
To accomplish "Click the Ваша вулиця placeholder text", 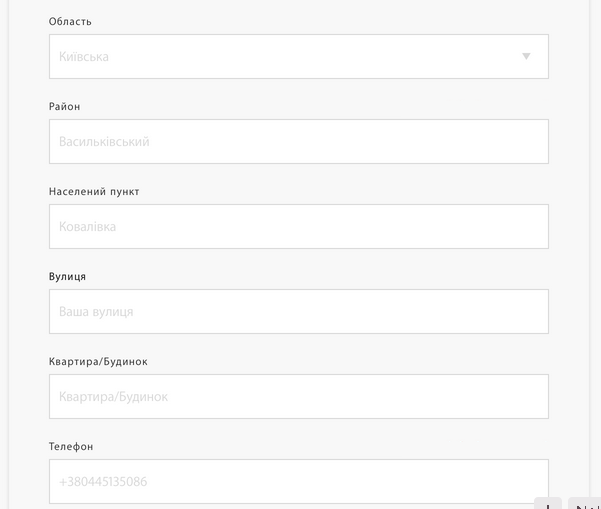I will [96, 312].
